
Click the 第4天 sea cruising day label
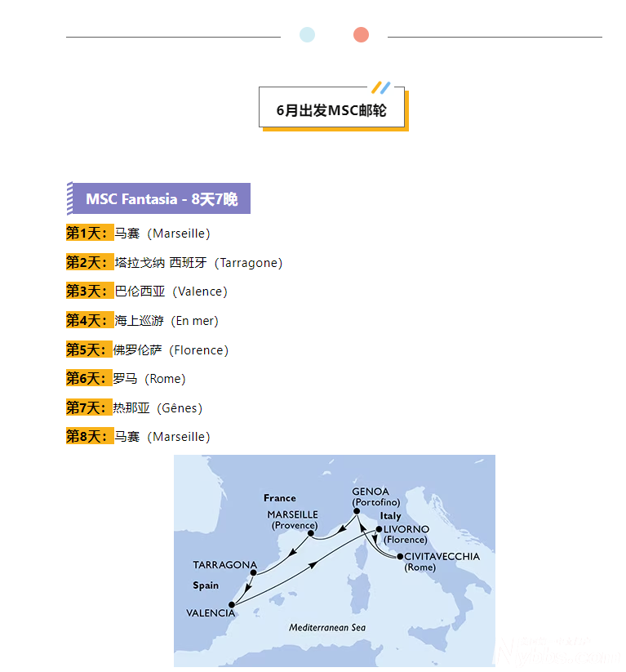click(x=88, y=321)
